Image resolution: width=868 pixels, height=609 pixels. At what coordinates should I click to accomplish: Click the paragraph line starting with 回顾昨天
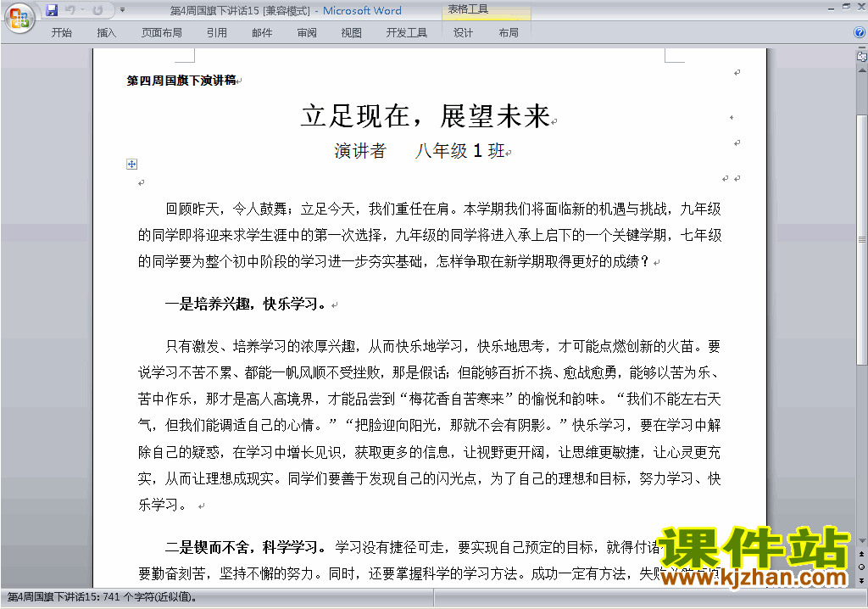pyautogui.click(x=443, y=209)
